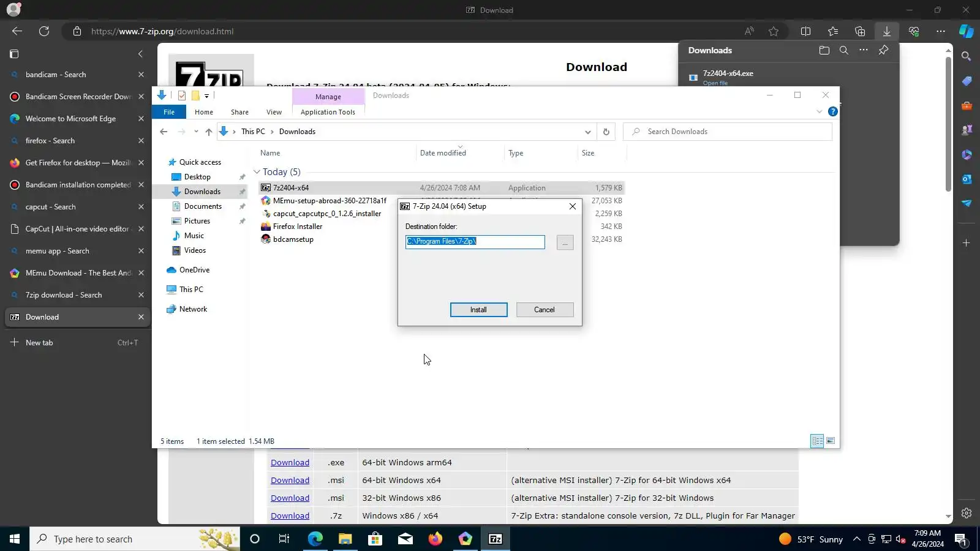Expand the Explorer ribbon

pos(819,111)
